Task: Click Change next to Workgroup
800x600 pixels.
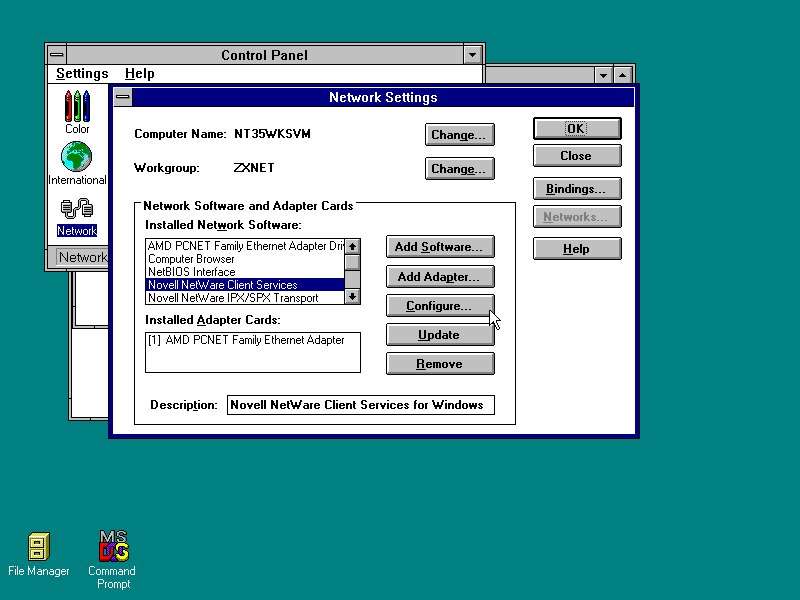Action: pyautogui.click(x=459, y=169)
